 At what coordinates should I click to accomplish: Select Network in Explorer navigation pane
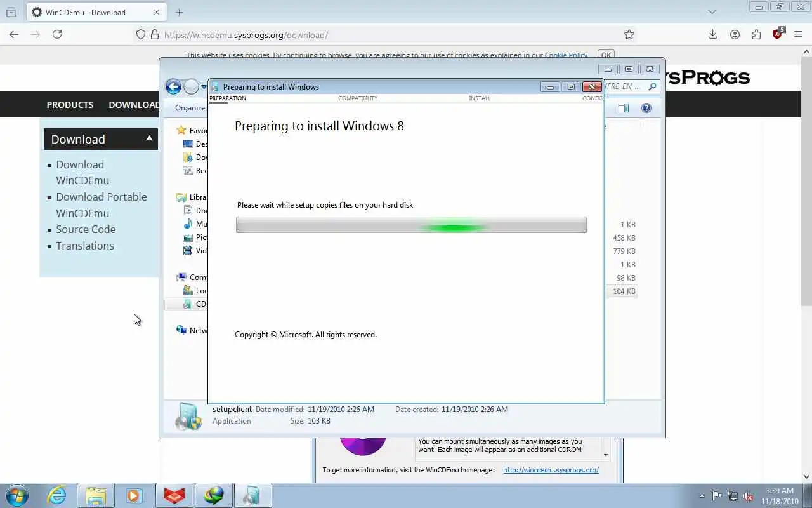[x=192, y=331]
